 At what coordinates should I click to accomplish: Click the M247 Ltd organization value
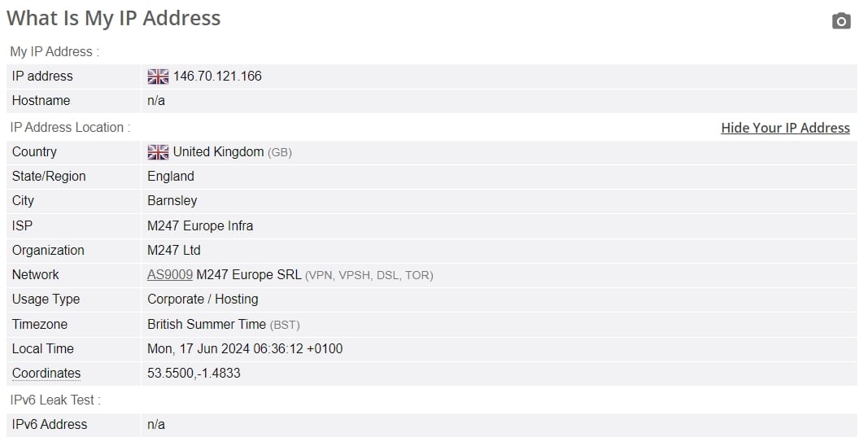pos(174,251)
